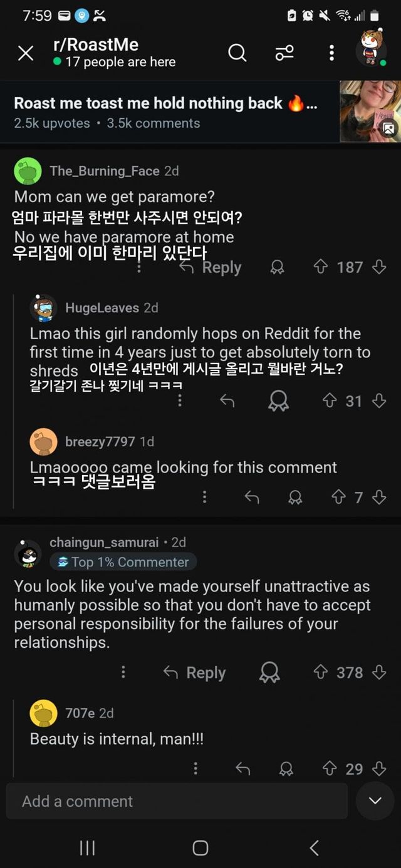
Task: Reply arrow on breezy7797's comment
Action: (251, 497)
